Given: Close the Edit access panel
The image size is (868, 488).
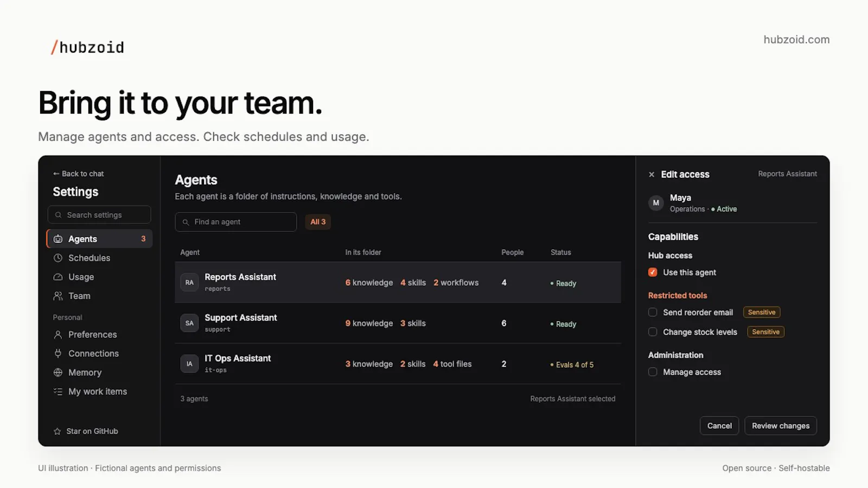Looking at the screenshot, I should [x=652, y=175].
